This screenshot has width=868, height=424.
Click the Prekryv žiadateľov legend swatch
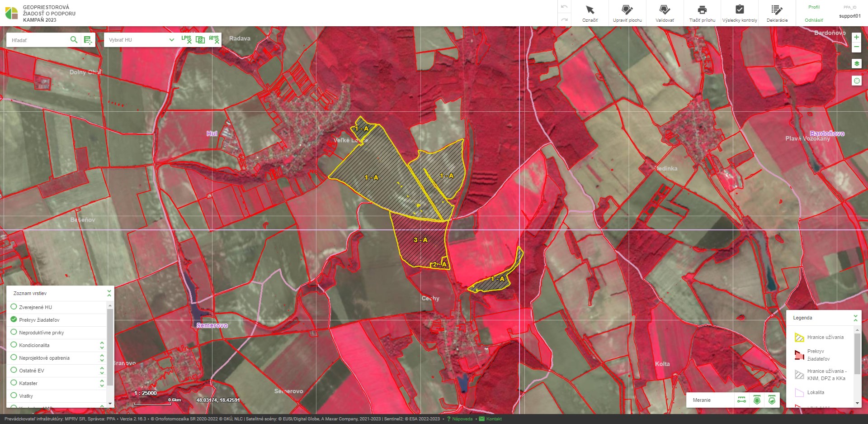click(799, 355)
